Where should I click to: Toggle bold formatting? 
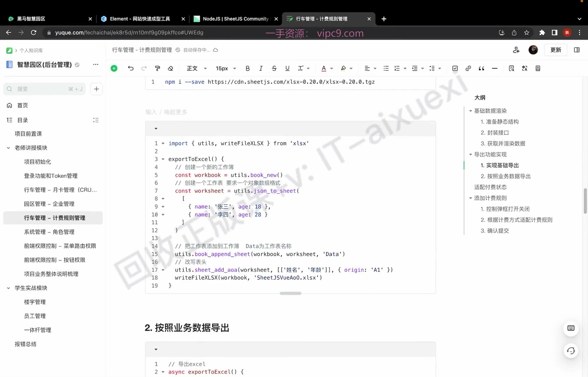tap(247, 68)
